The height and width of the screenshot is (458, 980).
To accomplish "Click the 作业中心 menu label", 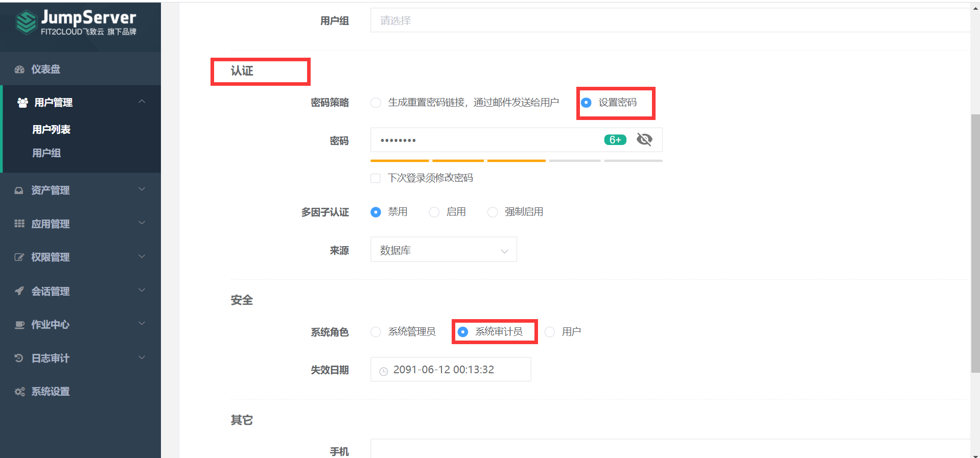I will tap(50, 325).
